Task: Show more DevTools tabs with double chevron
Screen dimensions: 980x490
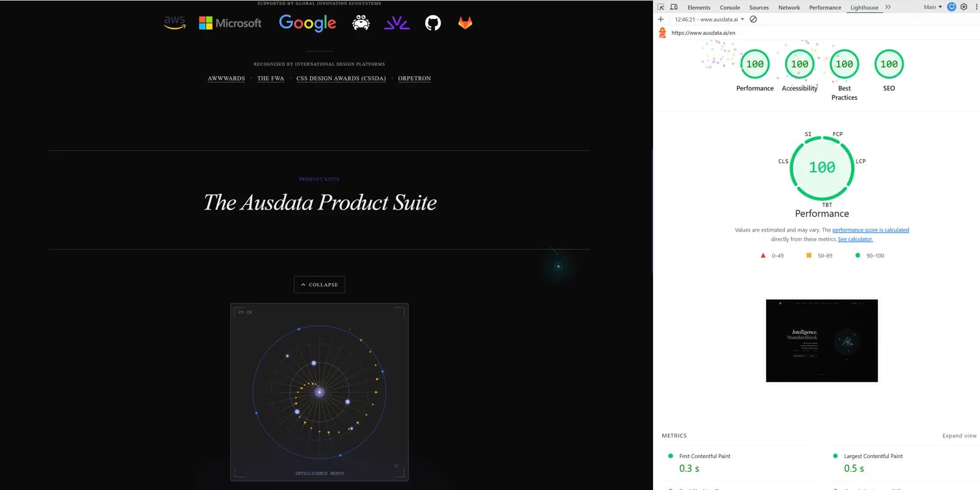Action: click(888, 7)
